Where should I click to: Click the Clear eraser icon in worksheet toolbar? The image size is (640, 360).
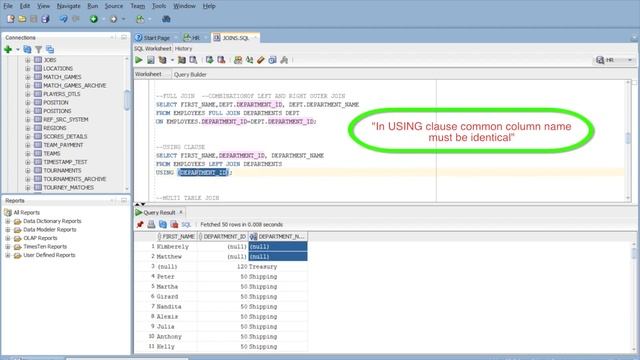pos(261,60)
